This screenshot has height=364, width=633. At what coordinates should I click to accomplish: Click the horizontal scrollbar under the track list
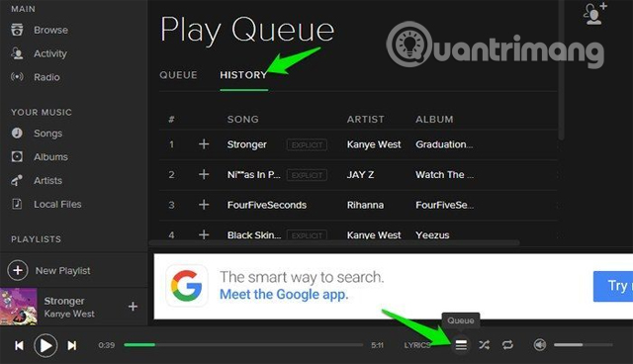tap(334, 243)
